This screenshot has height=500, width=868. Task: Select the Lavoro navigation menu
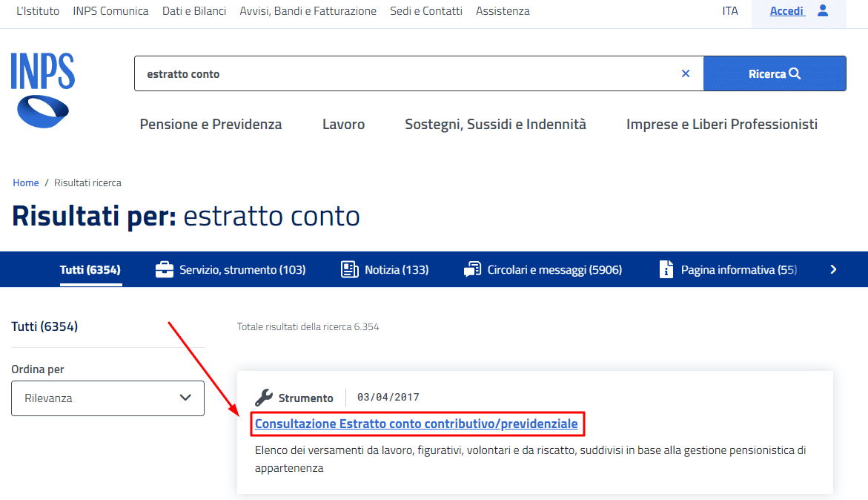[343, 124]
